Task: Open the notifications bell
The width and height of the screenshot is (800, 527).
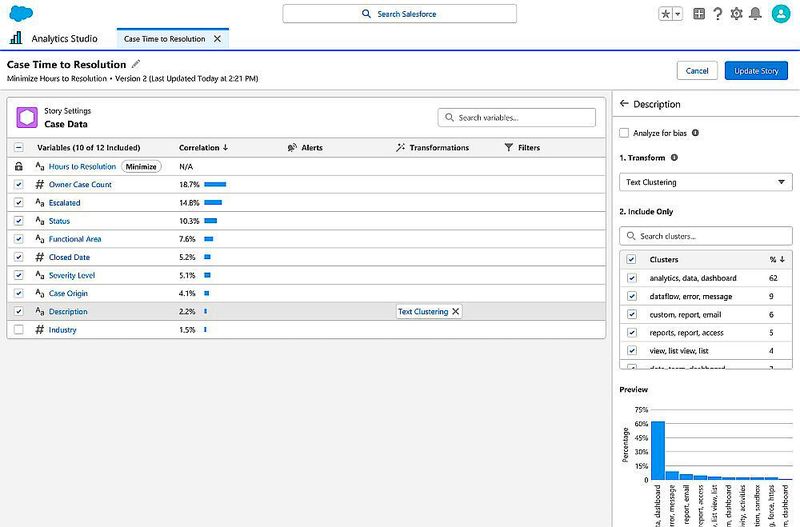Action: [755, 14]
